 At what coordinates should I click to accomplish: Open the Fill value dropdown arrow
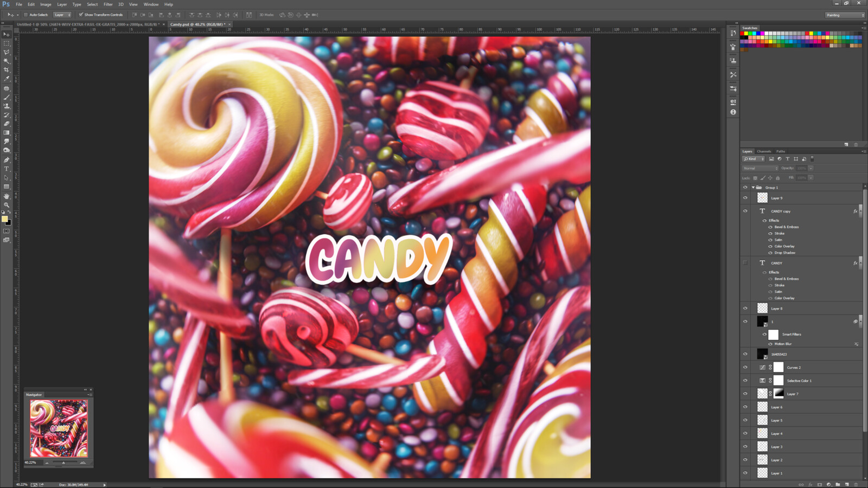[811, 178]
